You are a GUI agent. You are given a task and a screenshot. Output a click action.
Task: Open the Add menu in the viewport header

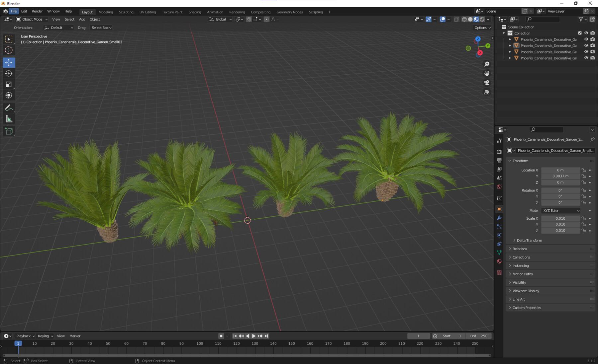click(x=82, y=19)
